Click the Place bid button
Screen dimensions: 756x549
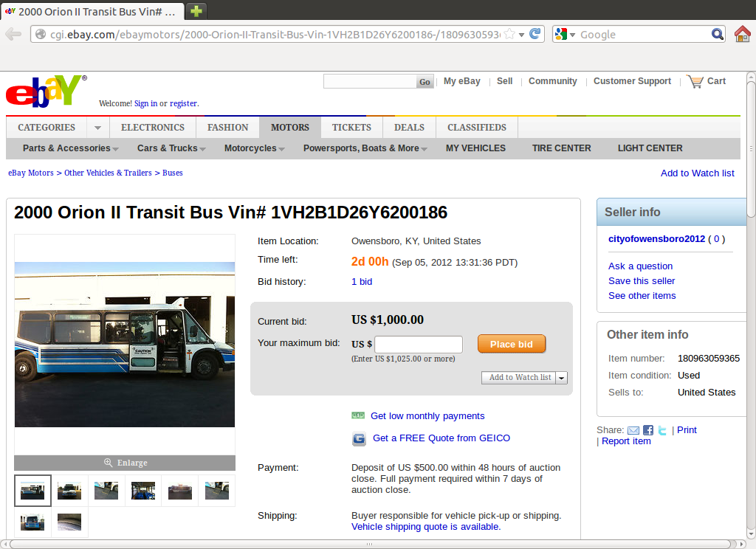(512, 344)
